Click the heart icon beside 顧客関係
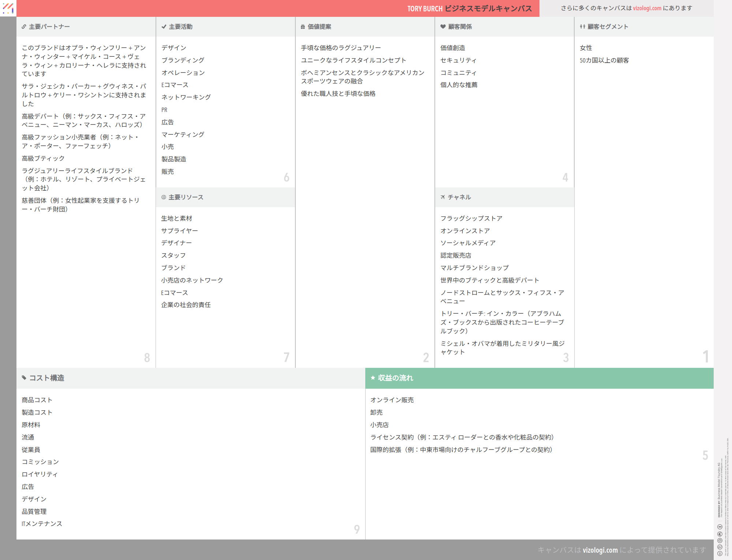 443,27
